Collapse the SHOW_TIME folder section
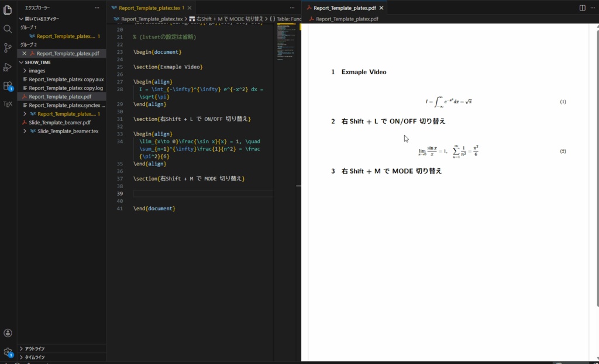599x364 pixels. pos(22,62)
